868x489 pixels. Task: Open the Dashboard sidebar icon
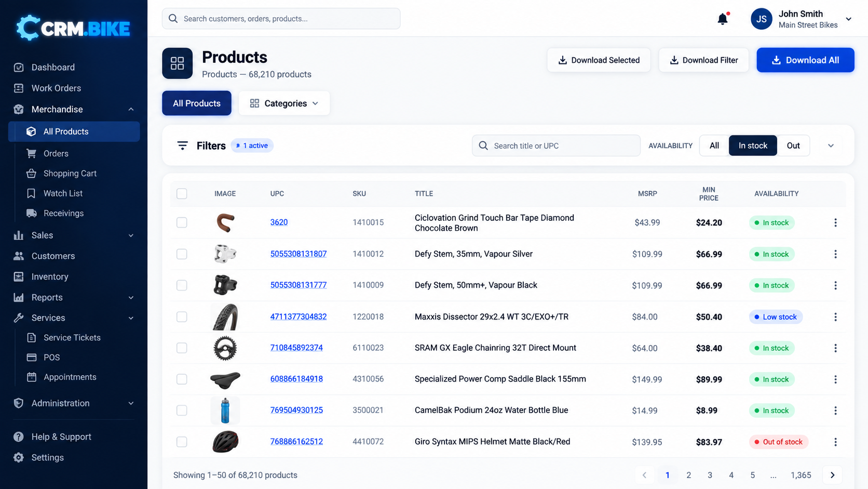click(19, 67)
